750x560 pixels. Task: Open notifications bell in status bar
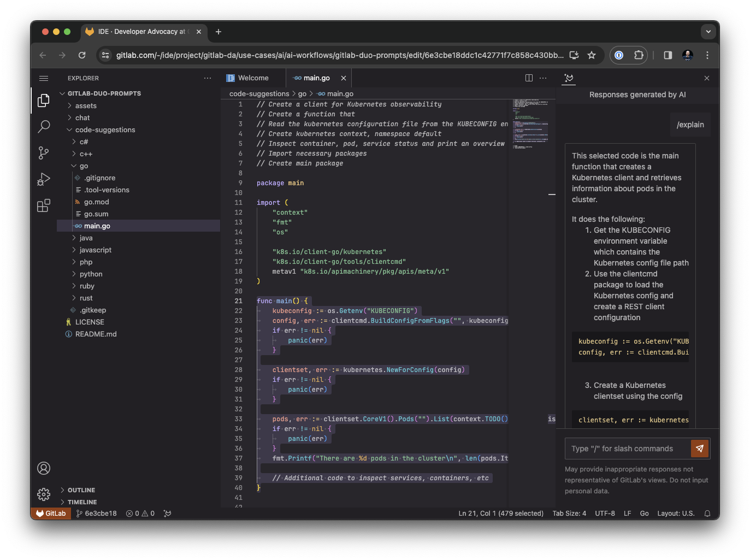707,514
